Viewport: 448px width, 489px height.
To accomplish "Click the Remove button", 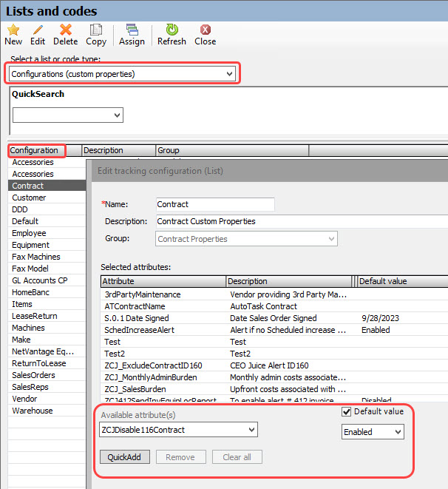I will (180, 457).
